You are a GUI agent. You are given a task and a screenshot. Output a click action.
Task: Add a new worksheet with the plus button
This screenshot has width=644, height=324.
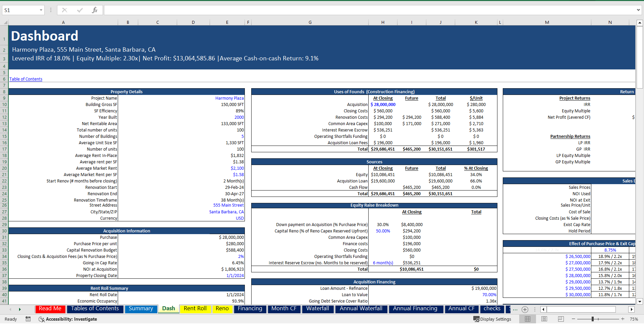point(525,309)
